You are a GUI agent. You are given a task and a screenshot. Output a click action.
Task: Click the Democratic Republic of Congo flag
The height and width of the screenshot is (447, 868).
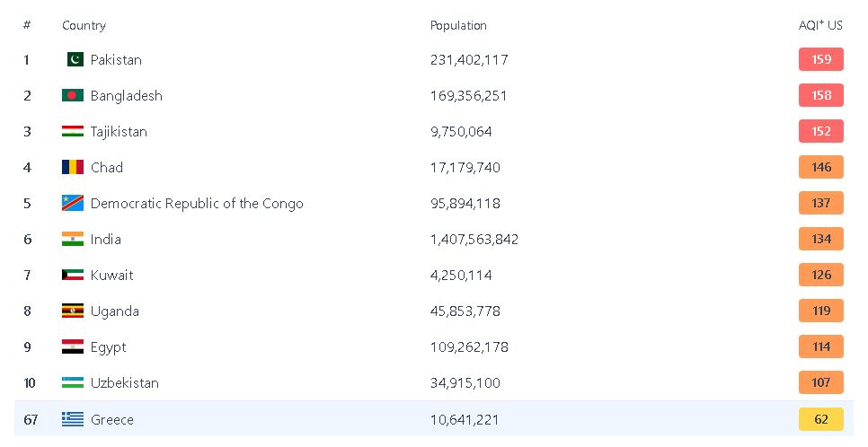pyautogui.click(x=73, y=204)
